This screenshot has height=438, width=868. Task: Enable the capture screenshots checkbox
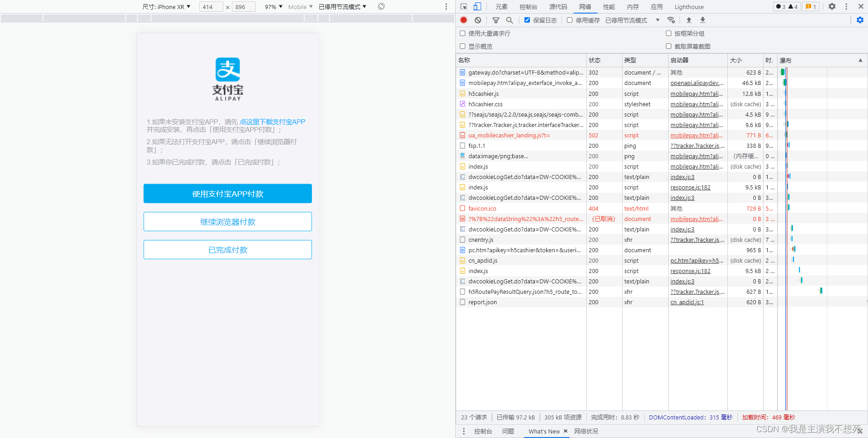click(669, 46)
